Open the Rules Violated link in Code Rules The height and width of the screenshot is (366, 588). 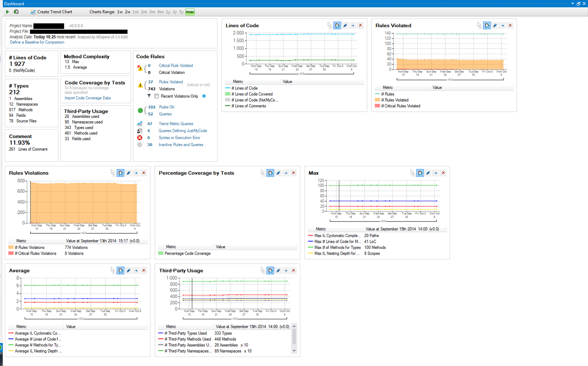click(171, 82)
